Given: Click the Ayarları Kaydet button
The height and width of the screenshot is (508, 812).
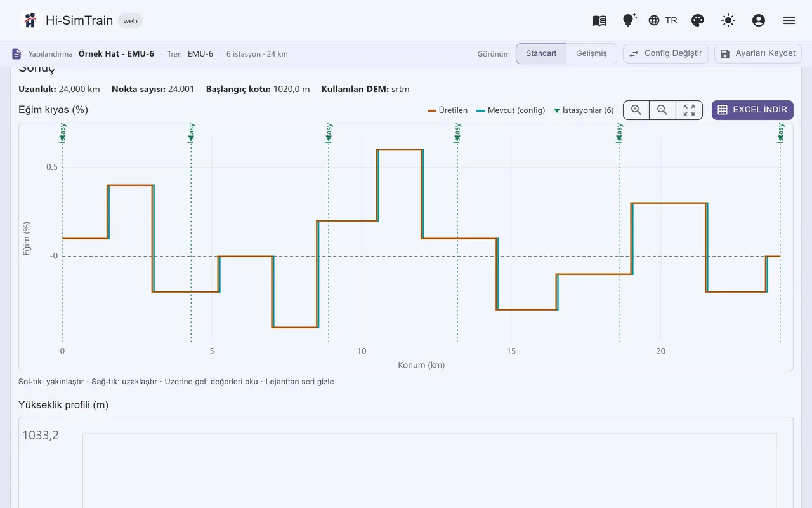Looking at the screenshot, I should tap(758, 53).
